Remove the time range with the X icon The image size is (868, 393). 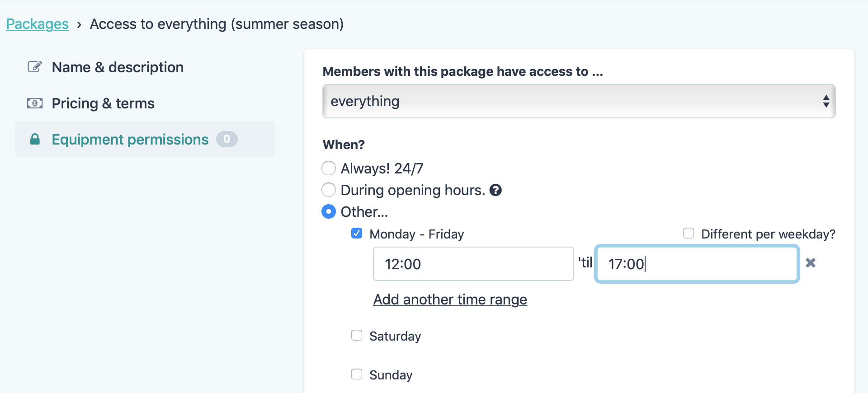pyautogui.click(x=811, y=263)
